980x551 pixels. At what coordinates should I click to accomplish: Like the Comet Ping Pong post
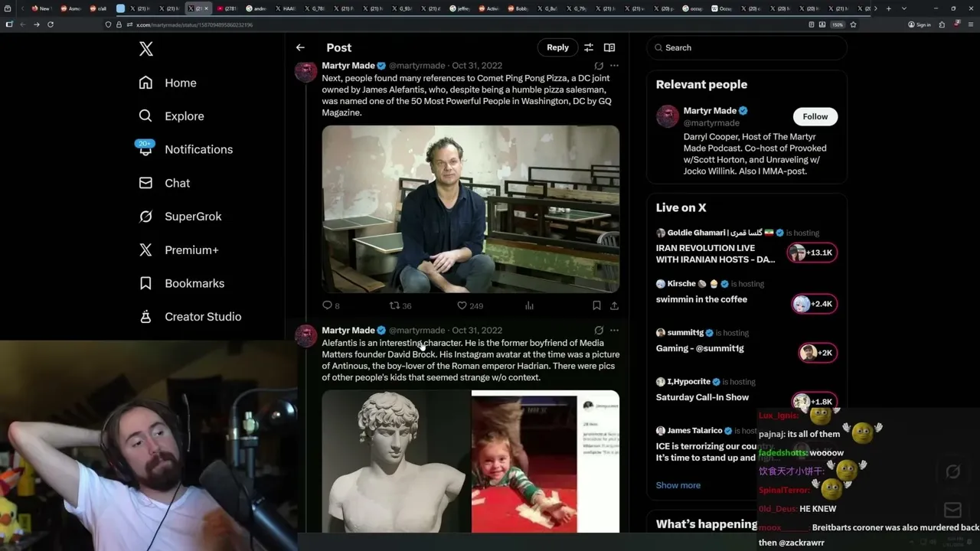click(470, 305)
